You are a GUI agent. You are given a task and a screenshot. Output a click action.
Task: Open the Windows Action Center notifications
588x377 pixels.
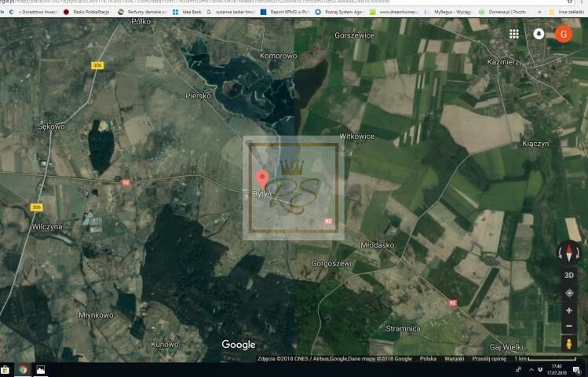pyautogui.click(x=578, y=370)
